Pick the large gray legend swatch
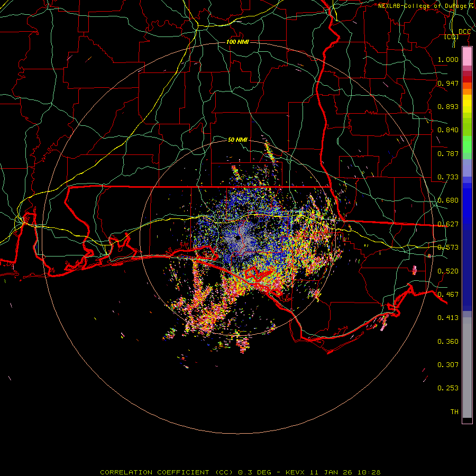 tap(467, 368)
